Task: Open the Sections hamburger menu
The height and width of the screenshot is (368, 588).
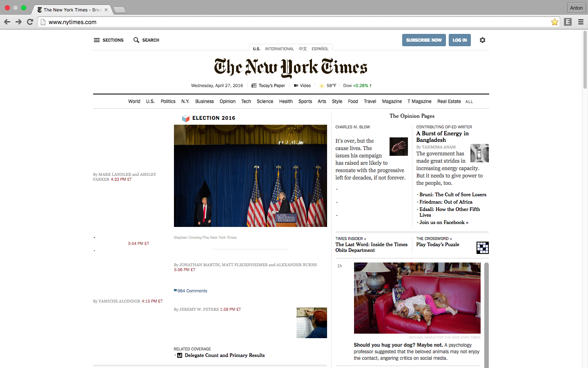Action: tap(97, 40)
